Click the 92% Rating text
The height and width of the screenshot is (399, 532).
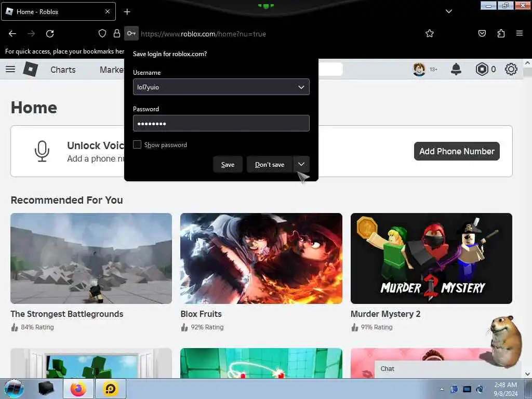tap(207, 327)
